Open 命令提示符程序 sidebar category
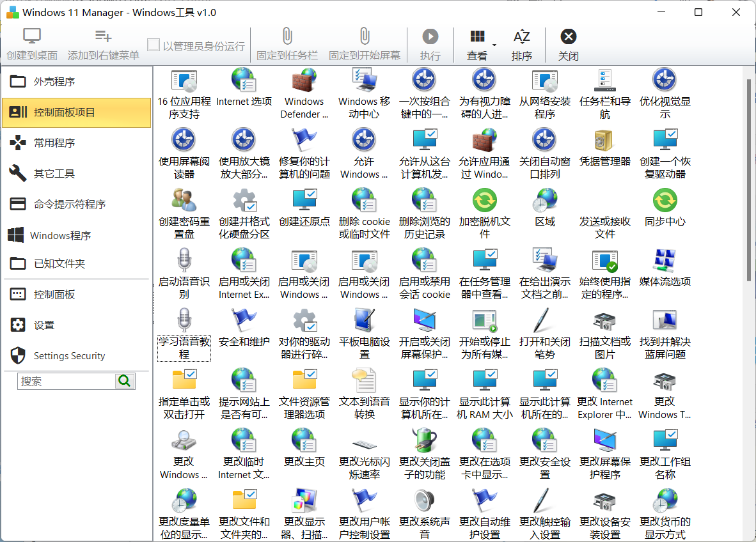Image resolution: width=756 pixels, height=542 pixels. click(76, 205)
